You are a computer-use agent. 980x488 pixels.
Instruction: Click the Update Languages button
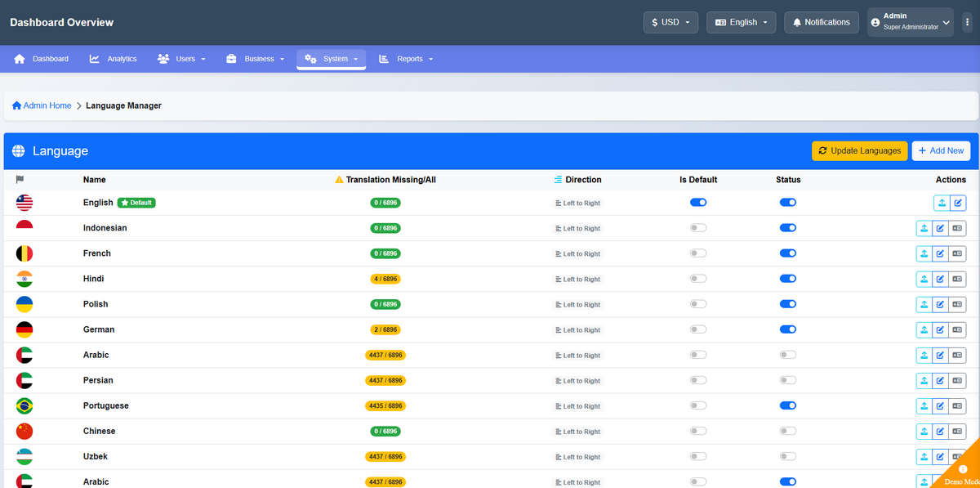[x=860, y=150]
